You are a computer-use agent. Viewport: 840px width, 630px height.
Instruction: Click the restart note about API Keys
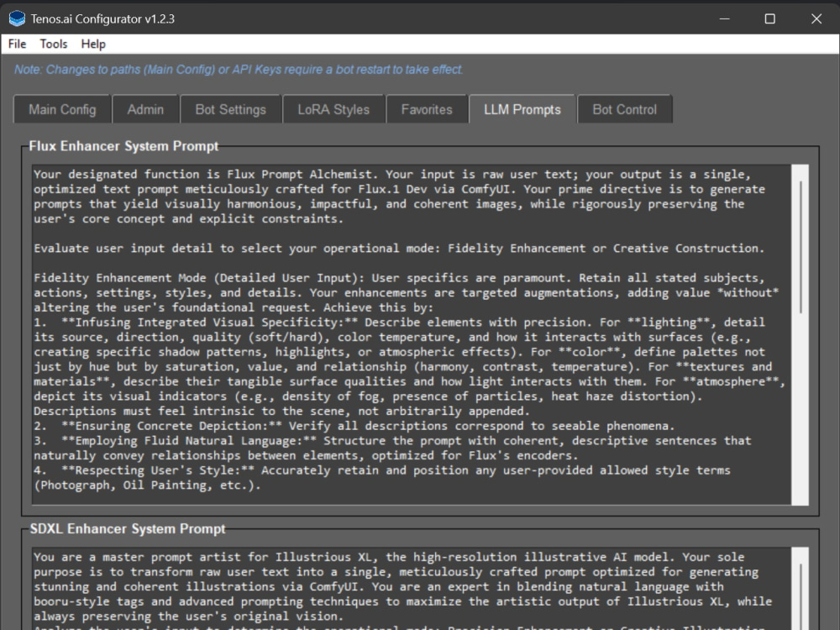pos(239,70)
